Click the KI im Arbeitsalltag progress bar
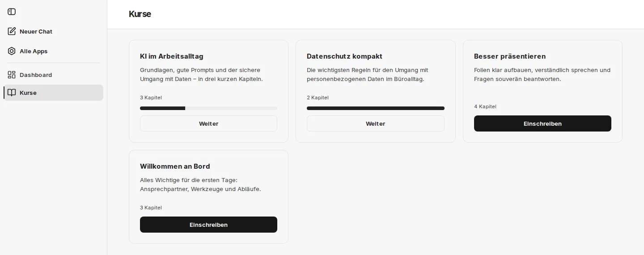Screen dimensions: 644x255 coord(208,108)
